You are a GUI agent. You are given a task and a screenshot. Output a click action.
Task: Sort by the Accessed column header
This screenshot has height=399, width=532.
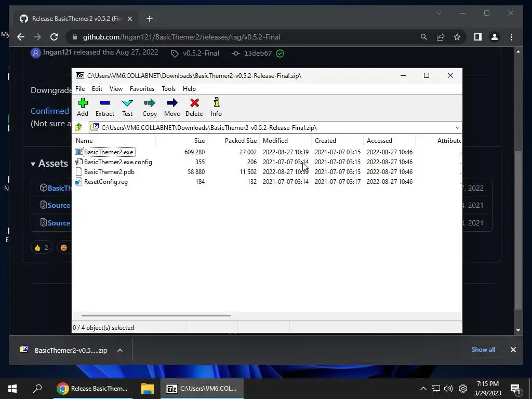(390, 140)
